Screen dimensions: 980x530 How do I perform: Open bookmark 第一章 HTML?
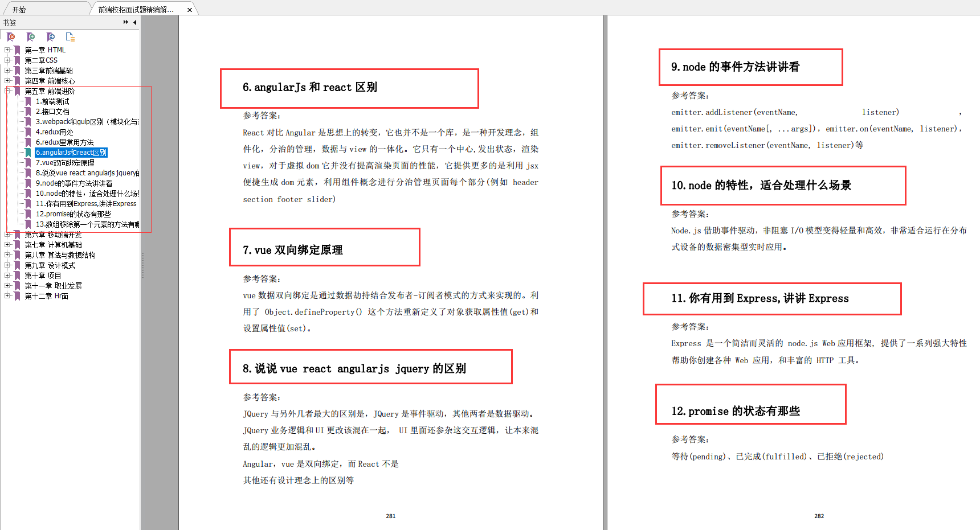pyautogui.click(x=45, y=50)
